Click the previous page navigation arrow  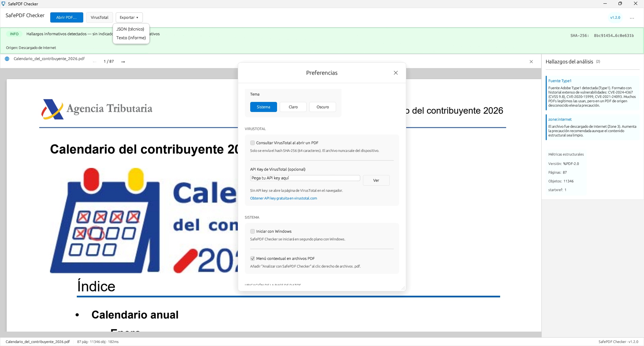click(x=95, y=62)
